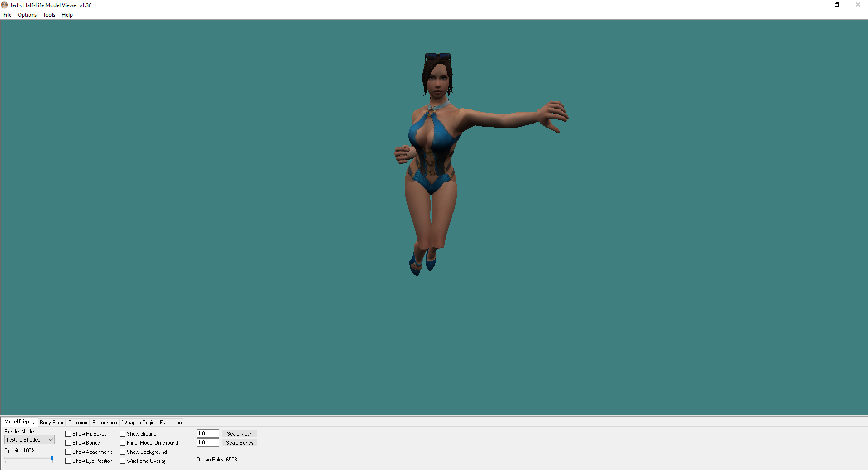Click the bones scale value field
Viewport: 868px width, 471px height.
point(208,442)
